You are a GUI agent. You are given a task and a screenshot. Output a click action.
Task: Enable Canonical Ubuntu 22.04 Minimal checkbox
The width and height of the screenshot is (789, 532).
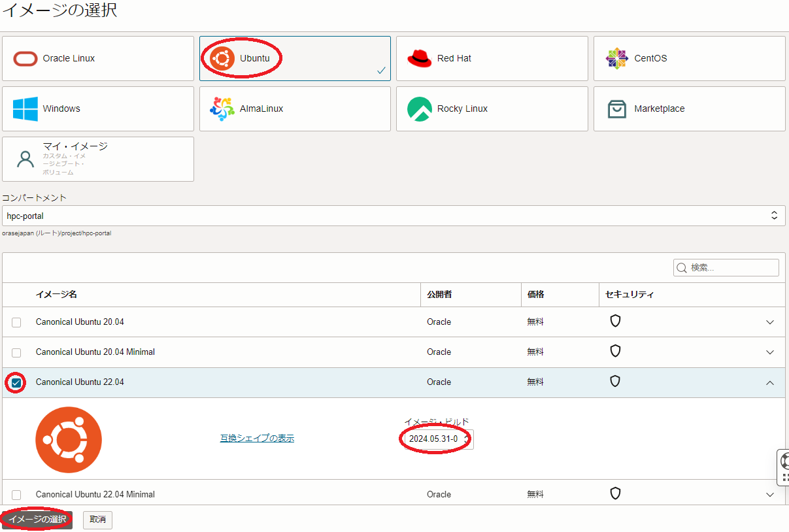16,495
